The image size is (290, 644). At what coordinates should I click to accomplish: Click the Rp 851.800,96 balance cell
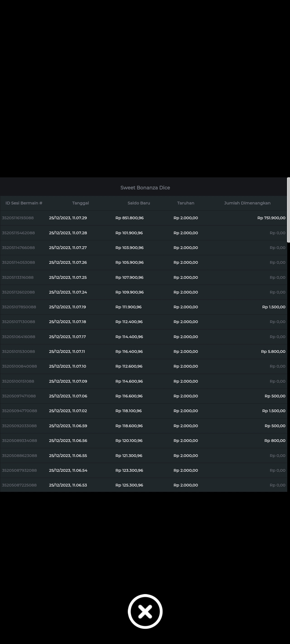129,218
